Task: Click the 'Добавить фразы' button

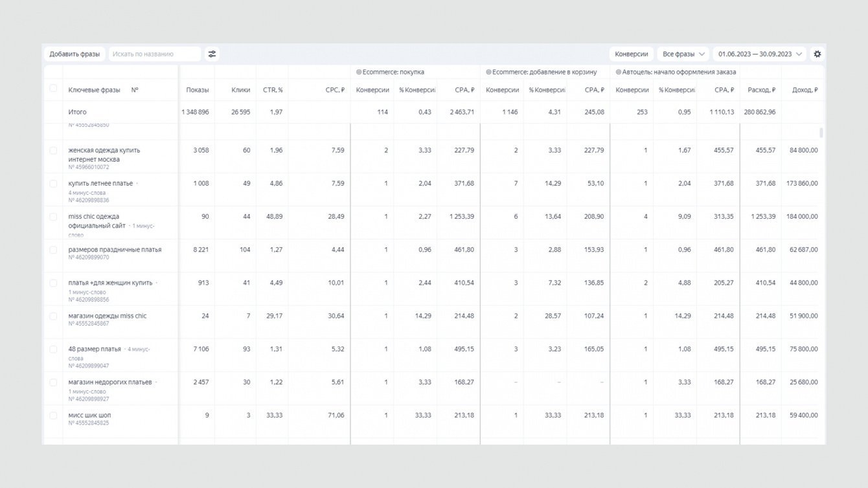Action: (74, 54)
